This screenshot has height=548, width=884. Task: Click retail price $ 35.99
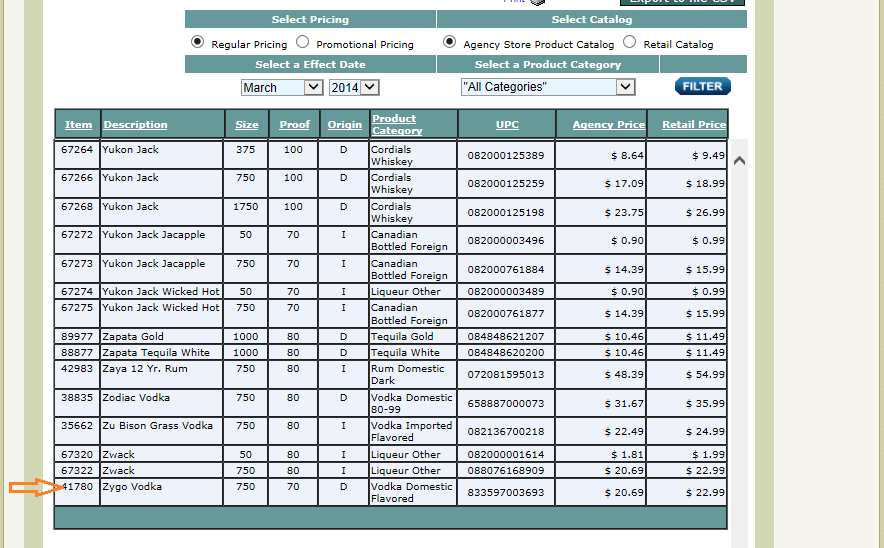pyautogui.click(x=705, y=404)
